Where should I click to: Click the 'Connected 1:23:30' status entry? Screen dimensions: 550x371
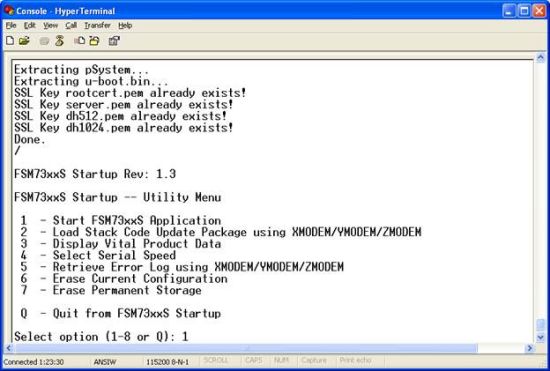pos(34,362)
